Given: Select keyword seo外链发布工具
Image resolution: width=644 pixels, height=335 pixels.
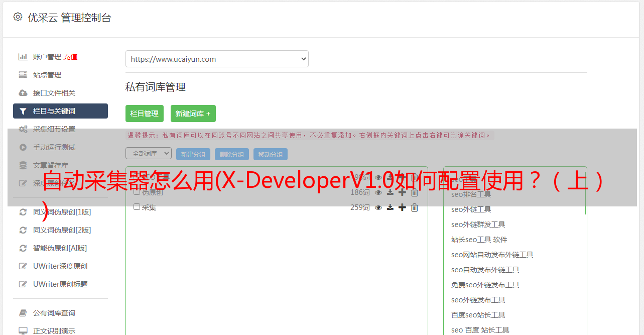Looking at the screenshot, I should 478,300.
